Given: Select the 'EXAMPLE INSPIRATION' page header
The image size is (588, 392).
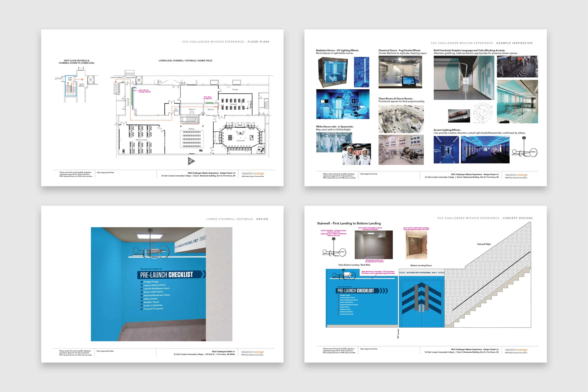Looking at the screenshot, I should 515,43.
